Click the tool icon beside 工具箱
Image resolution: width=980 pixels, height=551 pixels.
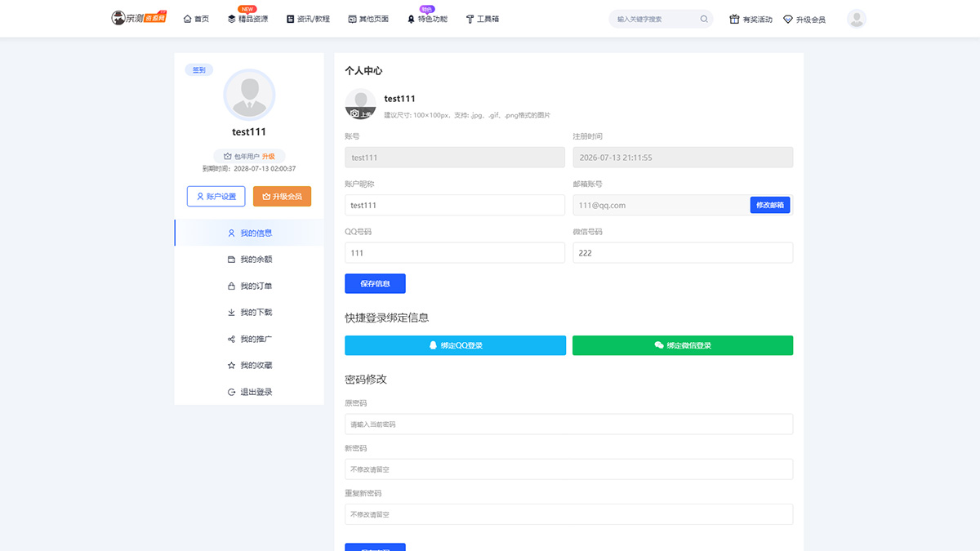pos(470,19)
